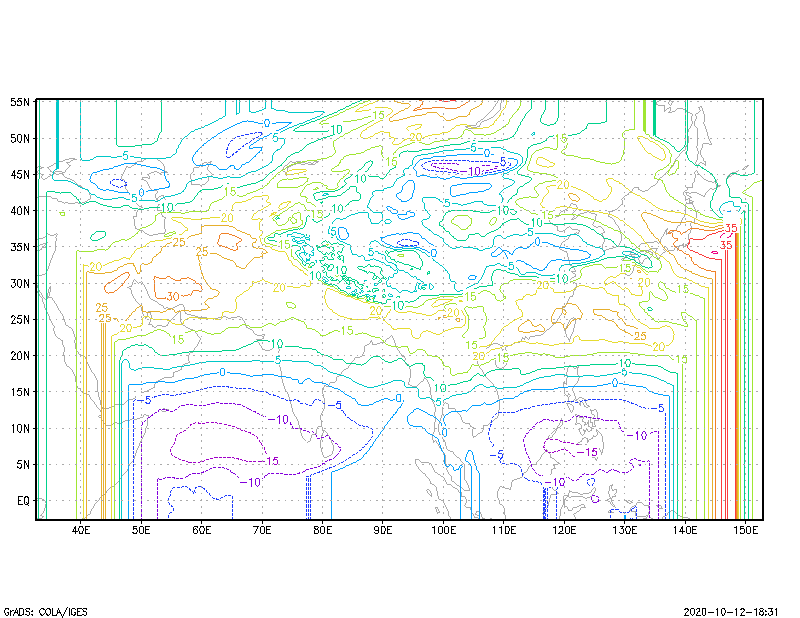Viewport: 800px width, 618px height.
Task: Click the 120E longitude axis label
Action: (564, 530)
